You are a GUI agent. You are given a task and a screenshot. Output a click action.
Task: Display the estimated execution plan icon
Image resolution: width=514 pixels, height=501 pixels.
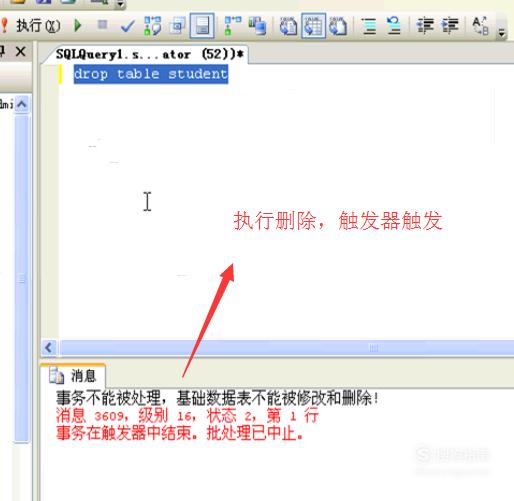tap(152, 26)
